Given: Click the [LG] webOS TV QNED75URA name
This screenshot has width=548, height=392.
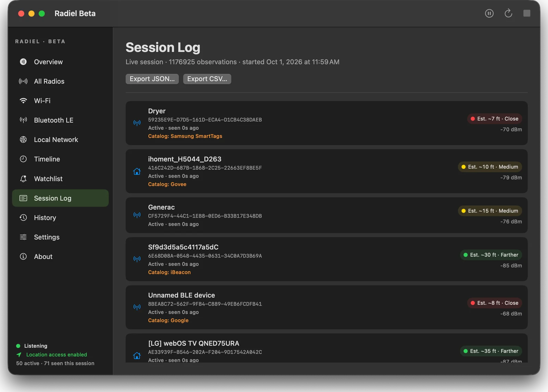Looking at the screenshot, I should click(194, 343).
